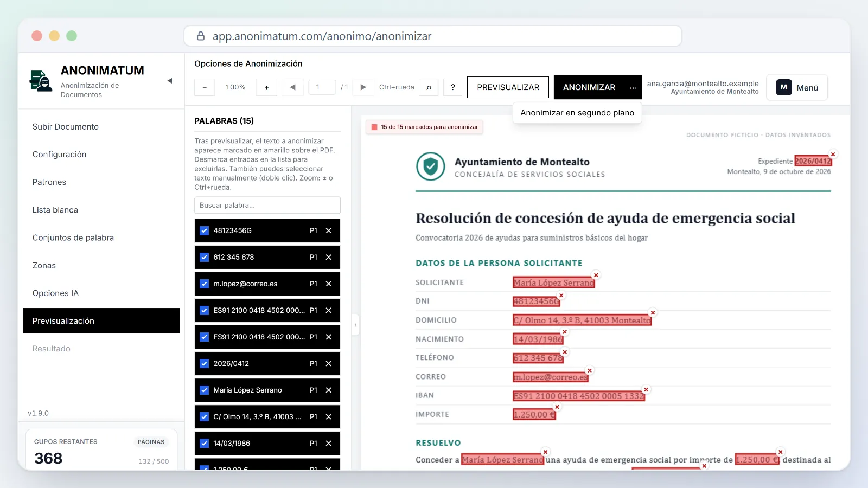Remove the IBAN highlight mark in PDF
868x488 pixels.
pos(646,389)
